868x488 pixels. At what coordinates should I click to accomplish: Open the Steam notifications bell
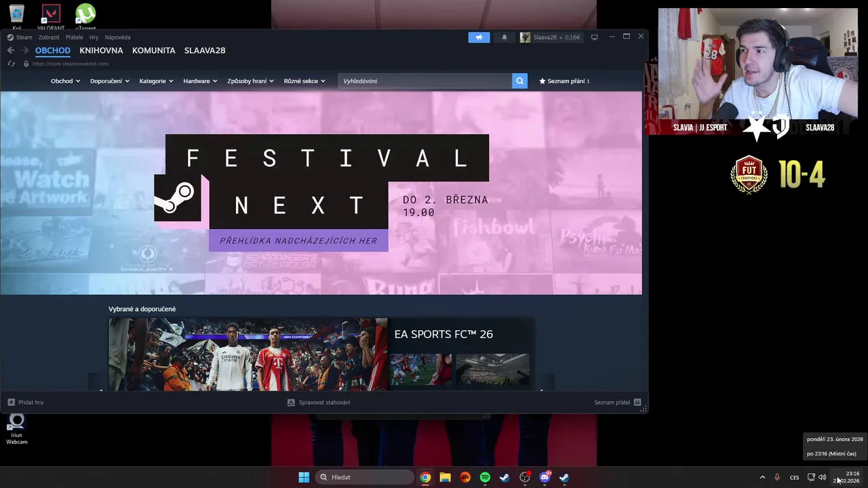(x=504, y=37)
